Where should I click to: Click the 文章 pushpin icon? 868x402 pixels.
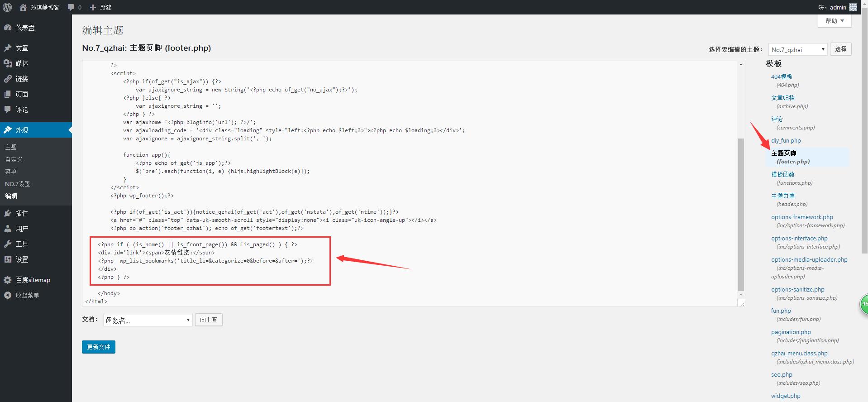click(x=8, y=48)
